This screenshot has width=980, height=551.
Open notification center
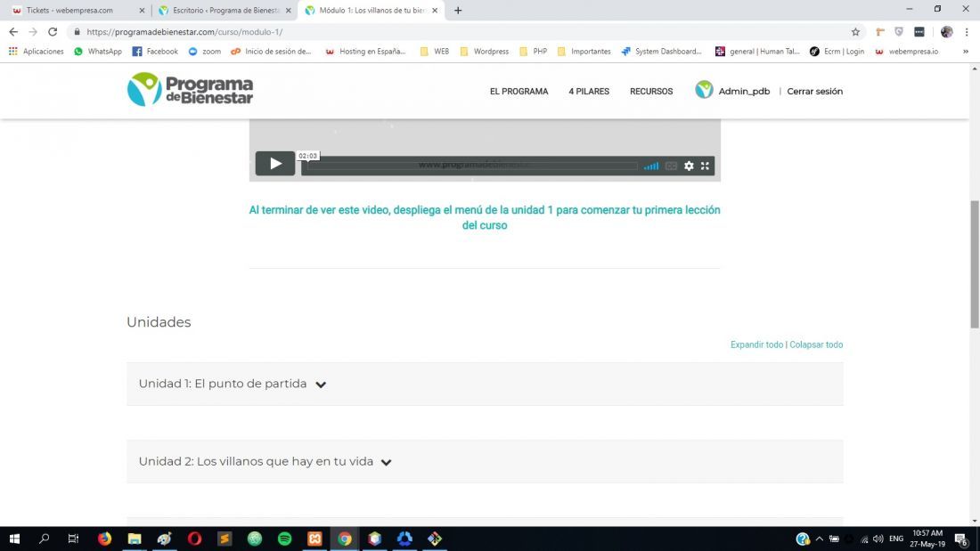click(x=962, y=539)
